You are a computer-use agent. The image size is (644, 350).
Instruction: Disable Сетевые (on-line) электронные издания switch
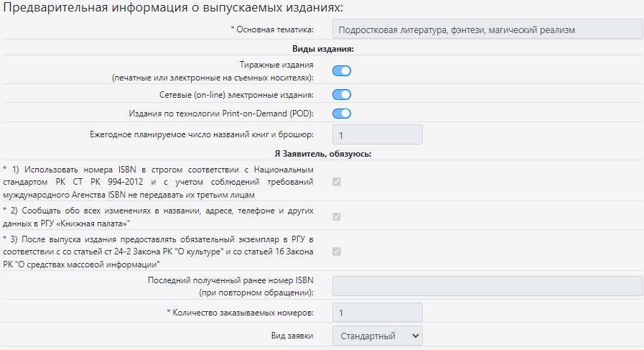point(341,94)
